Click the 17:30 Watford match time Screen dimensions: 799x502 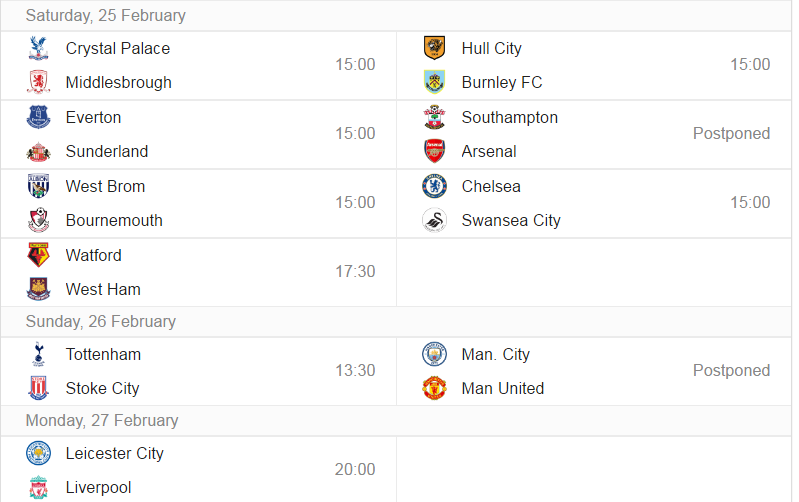tap(355, 272)
